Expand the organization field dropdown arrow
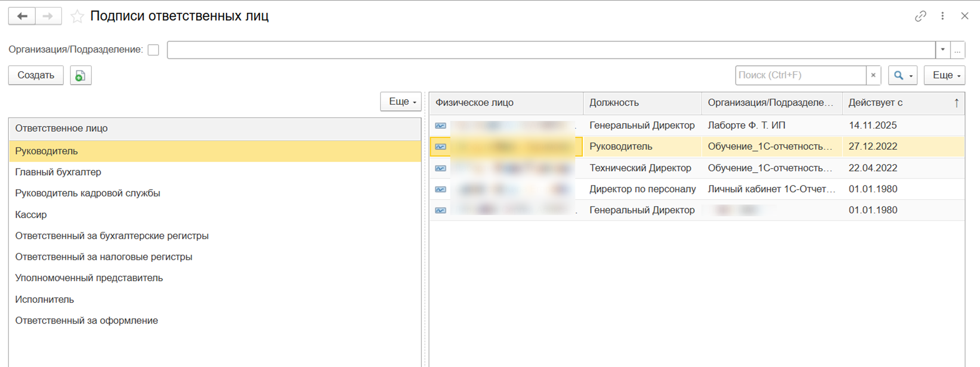 (x=943, y=50)
